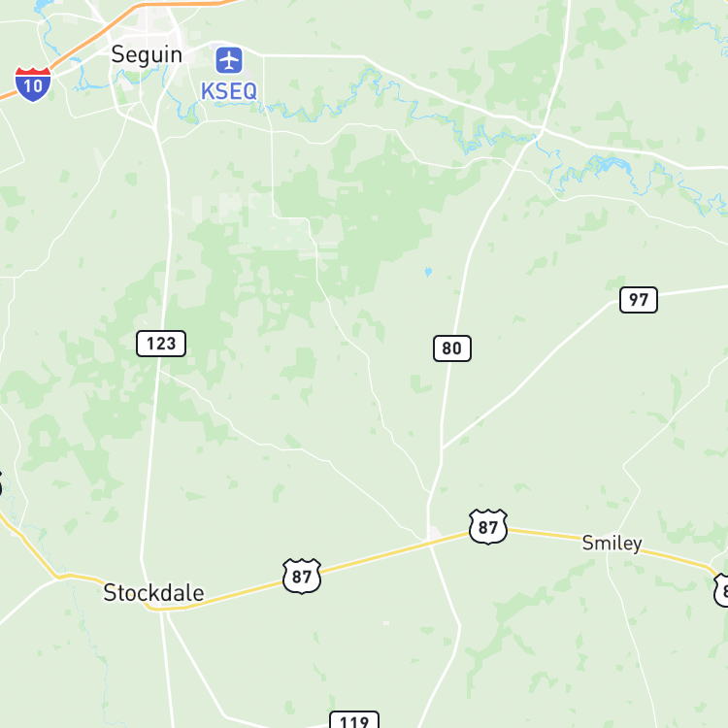Click the US 87 shield nearest Smiley

488,526
